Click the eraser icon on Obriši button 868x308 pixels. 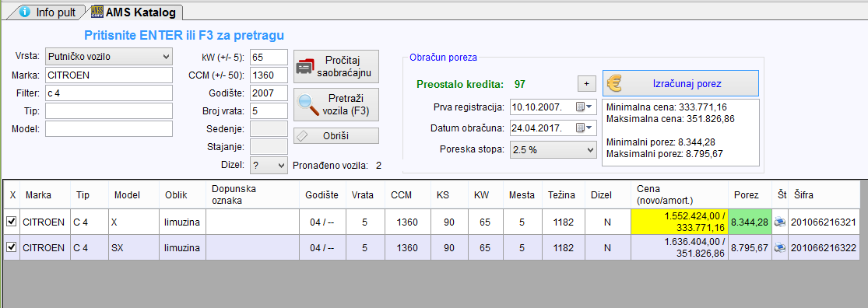301,136
